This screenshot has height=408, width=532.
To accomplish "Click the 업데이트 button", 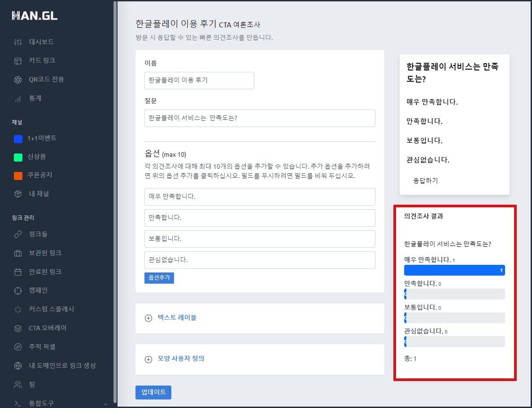I will 153,392.
